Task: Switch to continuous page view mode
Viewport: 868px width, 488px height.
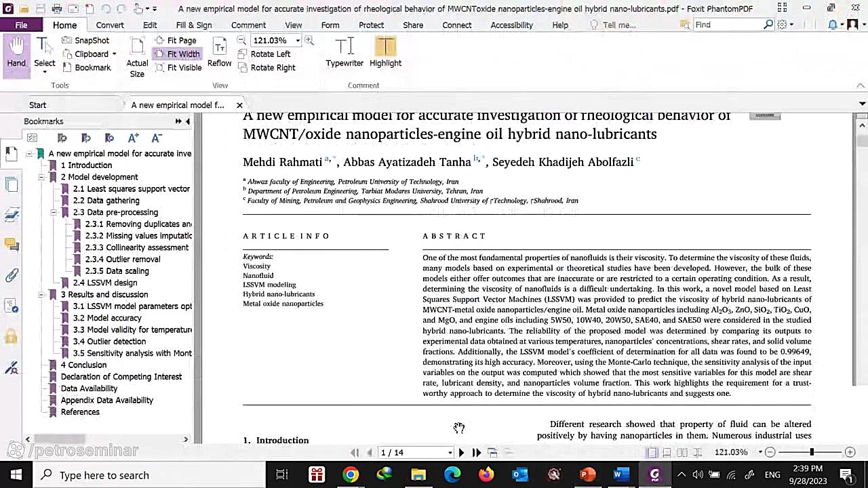Action: (x=667, y=452)
